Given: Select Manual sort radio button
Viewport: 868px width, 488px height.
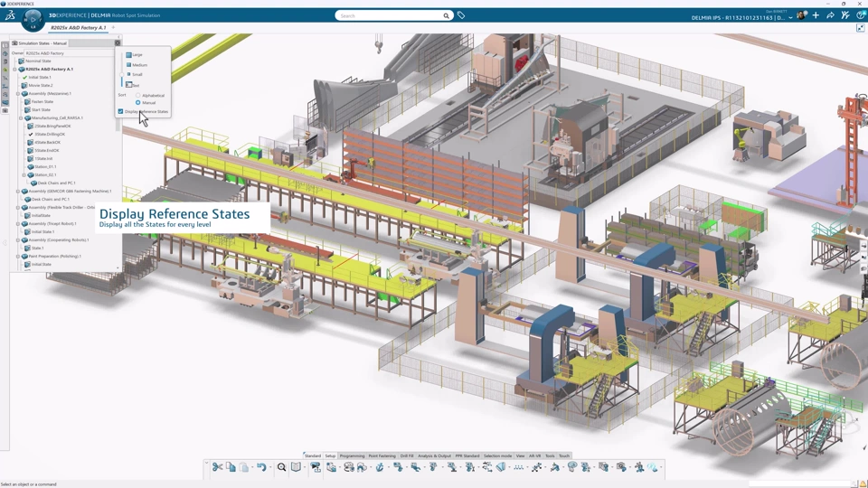Looking at the screenshot, I should click(137, 102).
